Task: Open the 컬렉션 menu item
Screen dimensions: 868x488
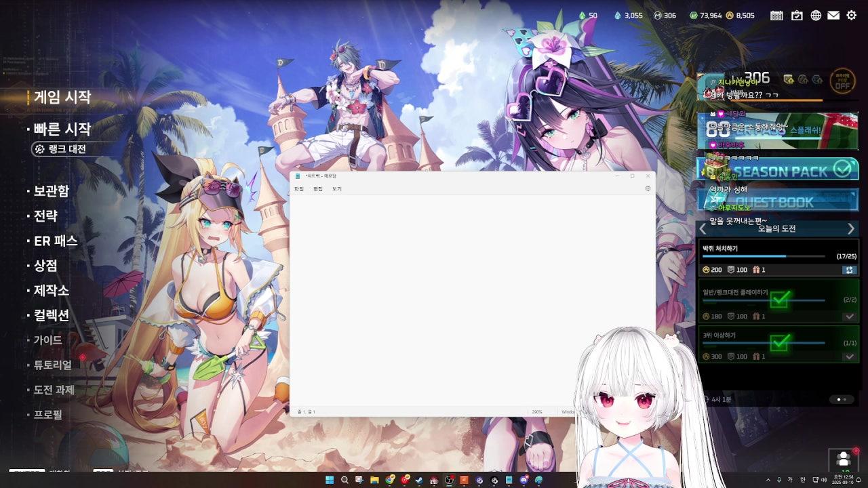Action: click(52, 315)
